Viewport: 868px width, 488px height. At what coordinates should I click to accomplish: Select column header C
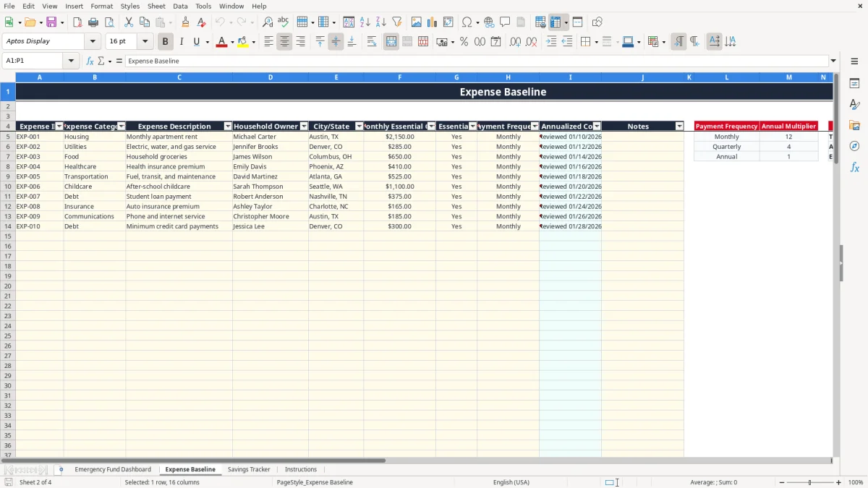179,77
